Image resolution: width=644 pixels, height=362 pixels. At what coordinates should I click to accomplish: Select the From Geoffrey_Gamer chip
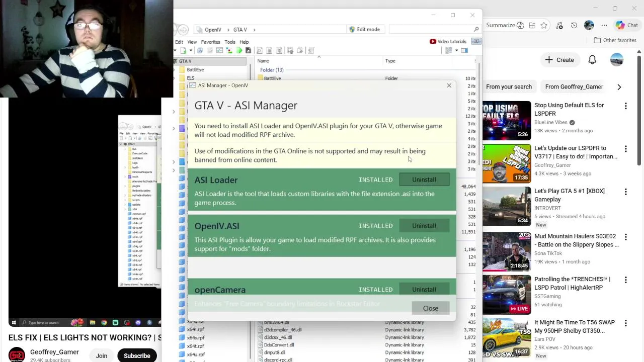point(574,86)
